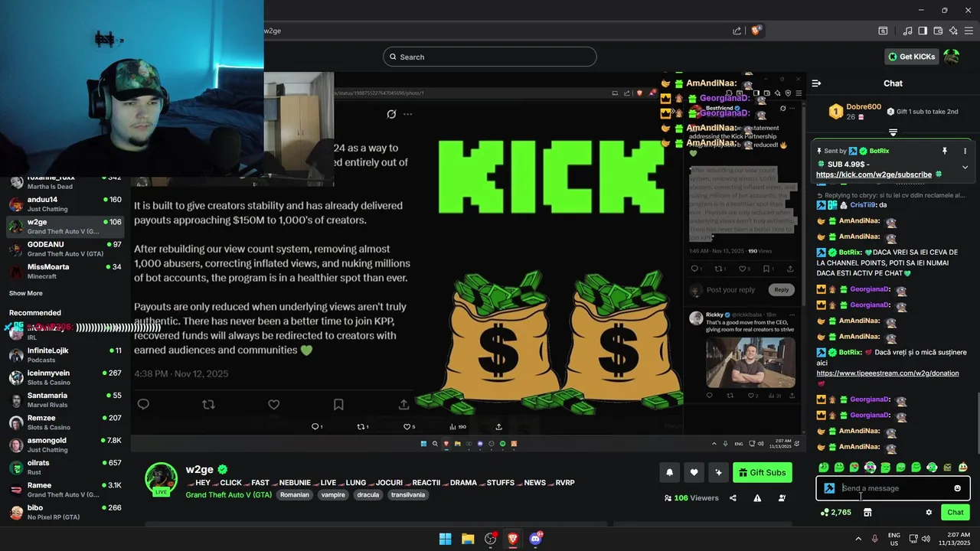
Task: Expand the pinned message chevron
Action: (965, 167)
